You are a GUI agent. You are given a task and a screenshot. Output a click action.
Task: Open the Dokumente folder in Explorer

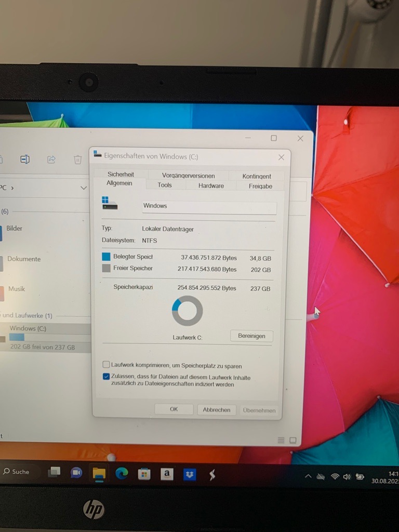(24, 259)
